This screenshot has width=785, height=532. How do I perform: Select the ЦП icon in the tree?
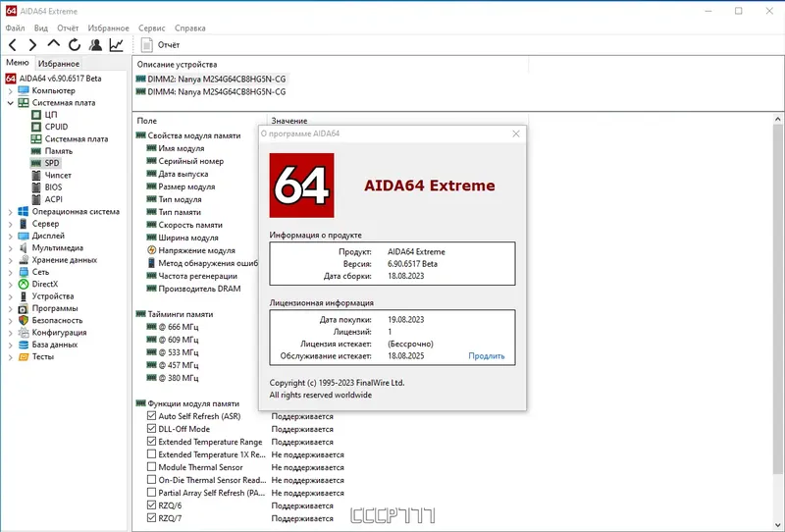coord(36,115)
